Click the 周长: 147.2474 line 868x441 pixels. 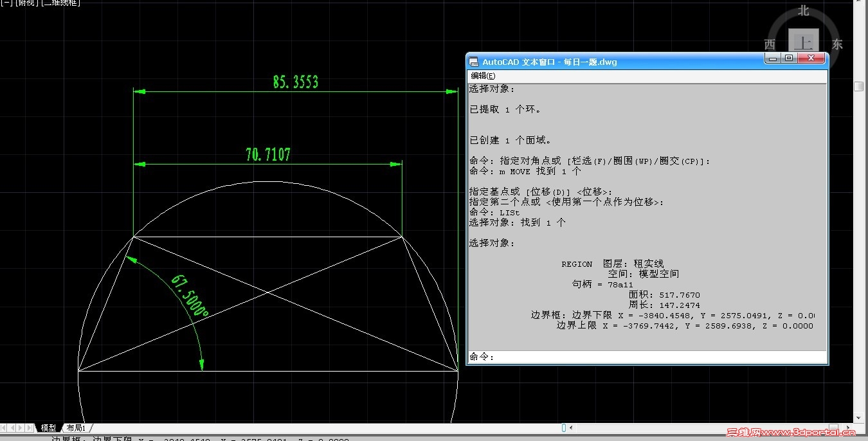tap(664, 305)
